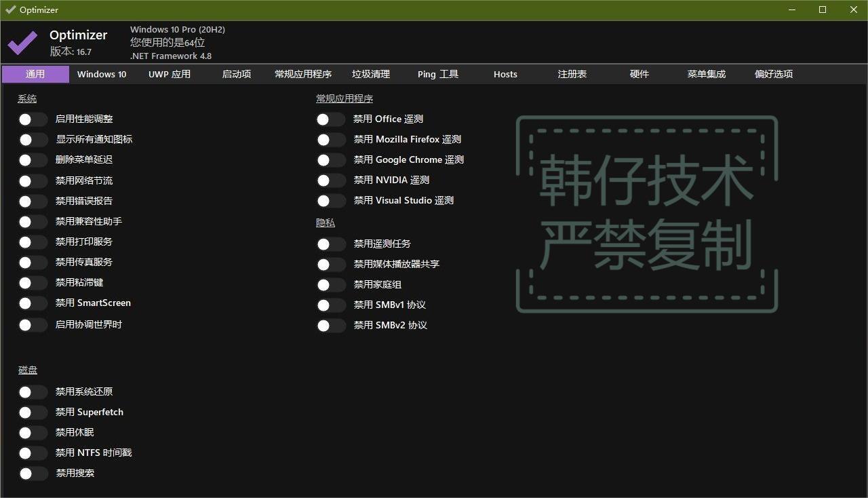Click the Windows 10 Pro (20H2) text

tap(178, 30)
